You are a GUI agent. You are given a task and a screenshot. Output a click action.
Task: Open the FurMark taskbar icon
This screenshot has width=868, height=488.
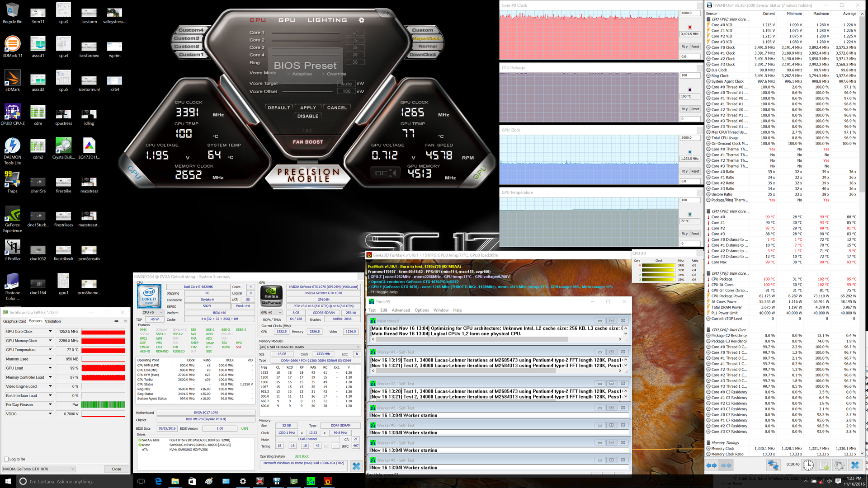[x=328, y=481]
